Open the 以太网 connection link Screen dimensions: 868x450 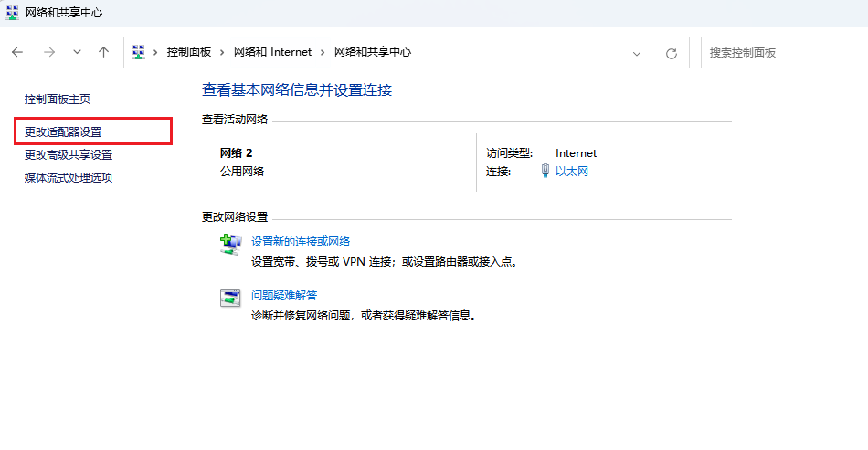[x=572, y=171]
